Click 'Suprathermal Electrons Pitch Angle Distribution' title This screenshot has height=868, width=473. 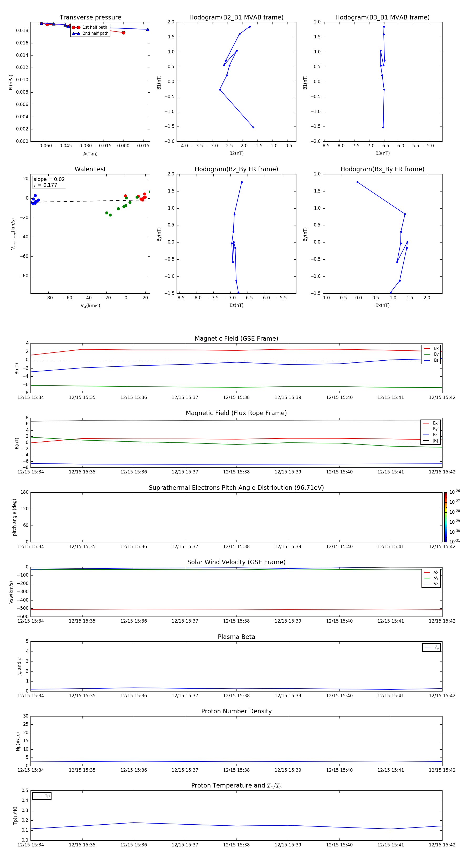point(236,488)
